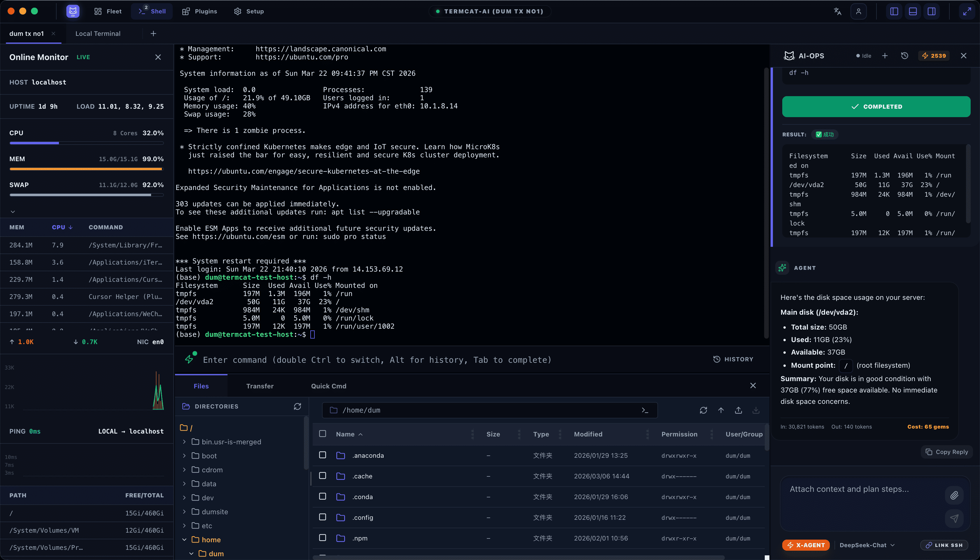Open terminal at /home/dum path icon

645,410
